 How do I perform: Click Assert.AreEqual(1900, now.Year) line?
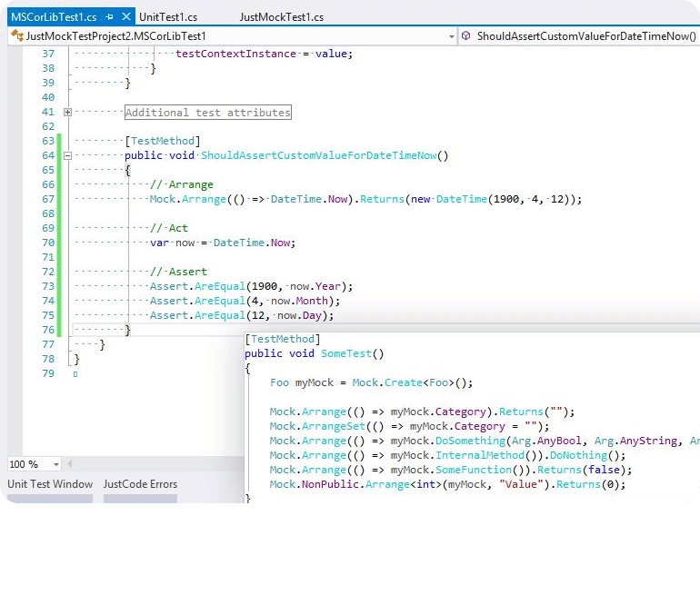[x=251, y=286]
